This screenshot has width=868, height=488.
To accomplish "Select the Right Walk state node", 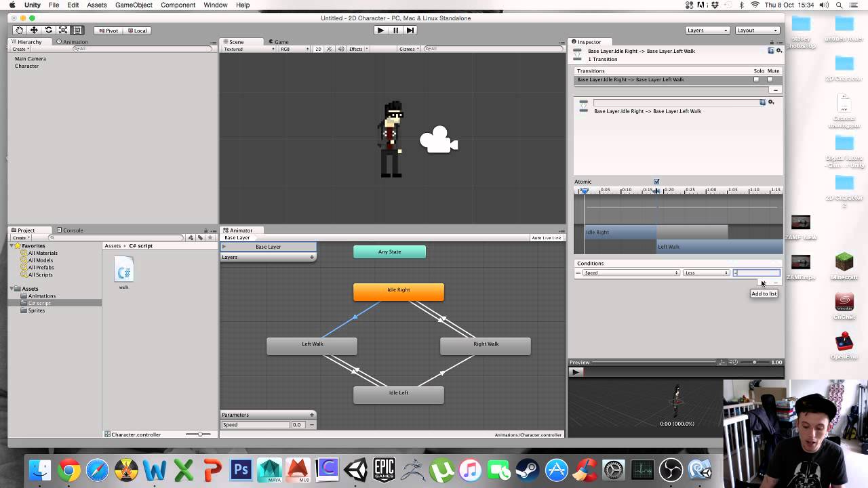I will pos(486,346).
